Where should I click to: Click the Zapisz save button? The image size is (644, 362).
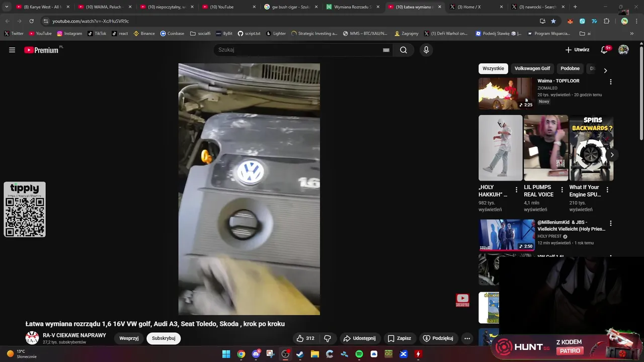tap(399, 338)
